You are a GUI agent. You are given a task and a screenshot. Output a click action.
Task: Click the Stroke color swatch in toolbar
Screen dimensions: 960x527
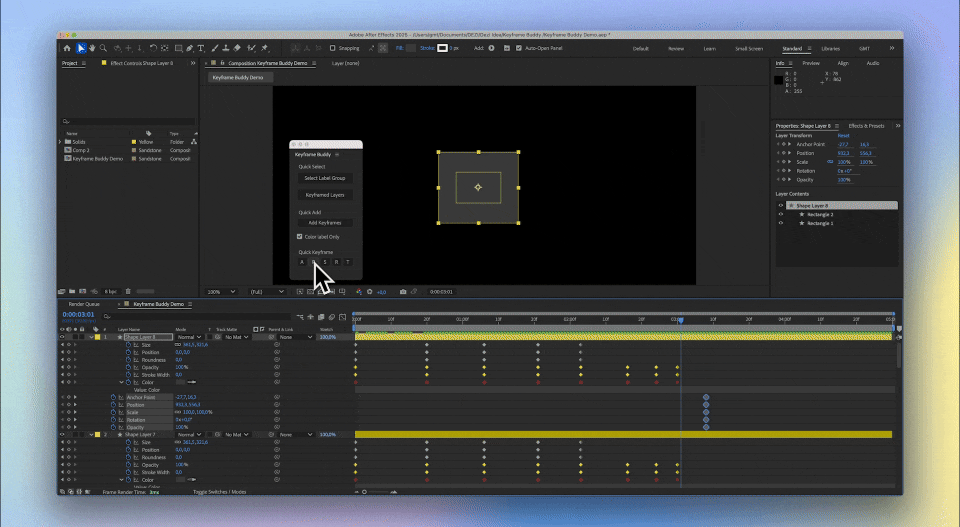click(x=443, y=48)
